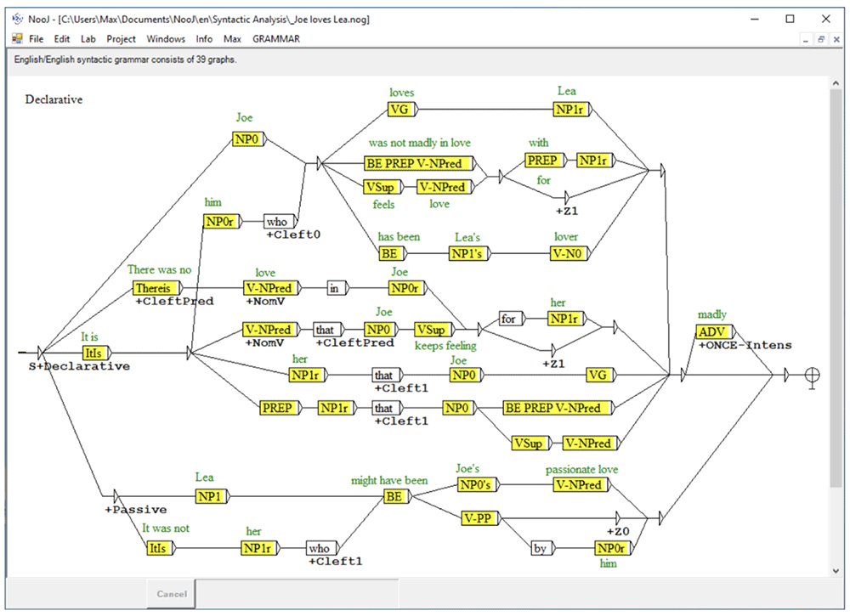Open the Lab menu
The width and height of the screenshot is (850, 616).
(88, 39)
